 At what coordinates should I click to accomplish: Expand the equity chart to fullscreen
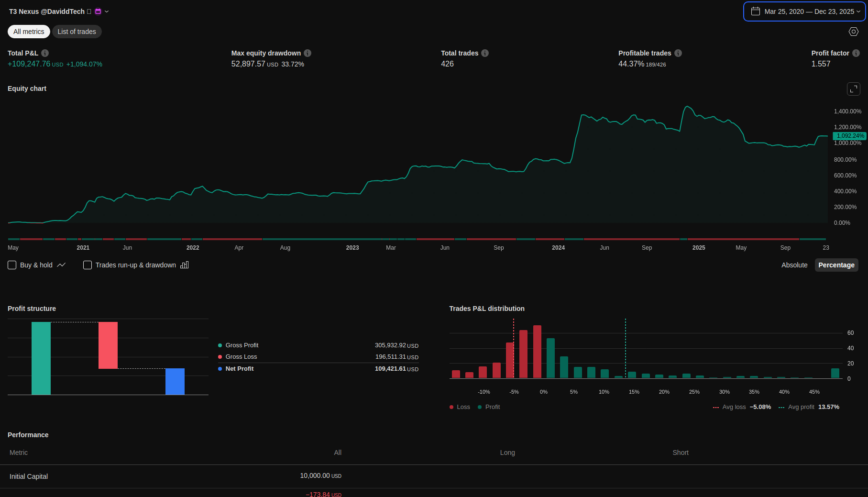(x=853, y=89)
